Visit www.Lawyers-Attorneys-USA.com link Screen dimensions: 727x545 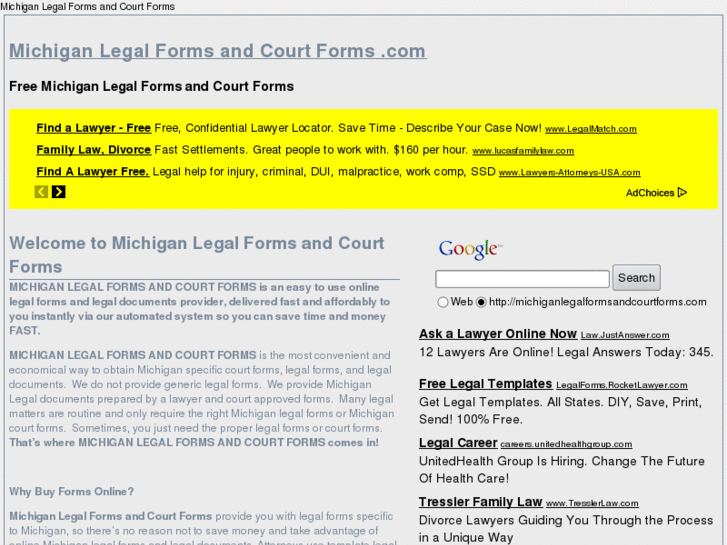tap(569, 173)
